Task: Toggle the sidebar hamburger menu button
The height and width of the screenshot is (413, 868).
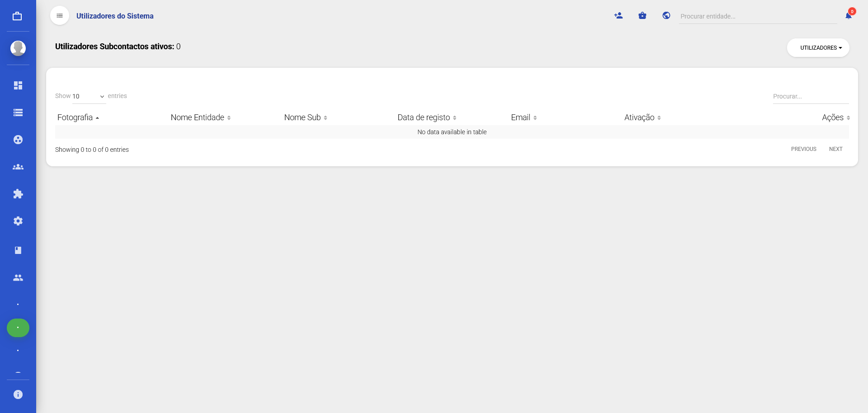Action: coord(60,16)
